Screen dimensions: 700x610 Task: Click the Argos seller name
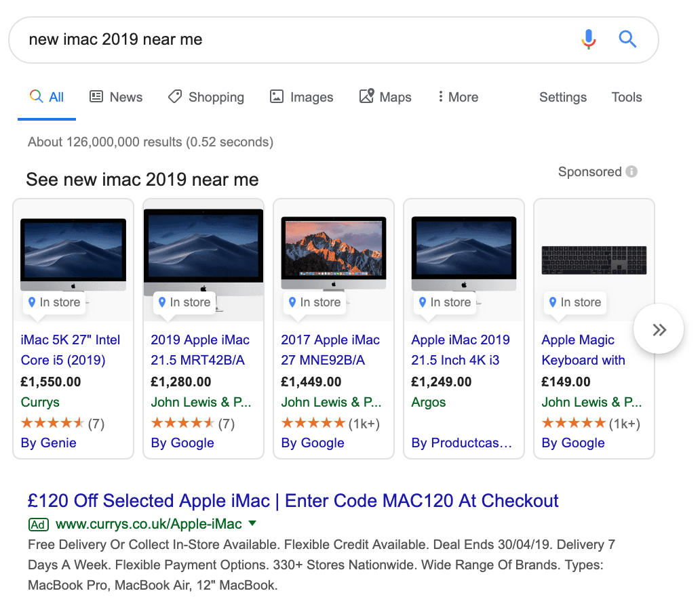pyautogui.click(x=428, y=402)
